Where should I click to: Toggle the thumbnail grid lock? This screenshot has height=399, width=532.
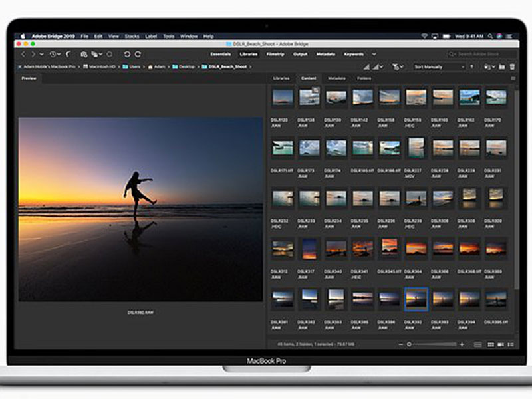click(x=477, y=344)
